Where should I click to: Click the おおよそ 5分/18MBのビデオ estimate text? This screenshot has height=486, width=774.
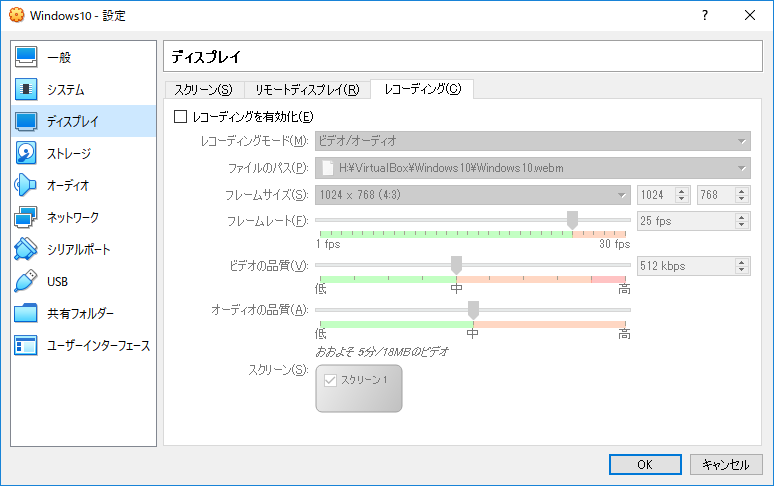point(382,352)
